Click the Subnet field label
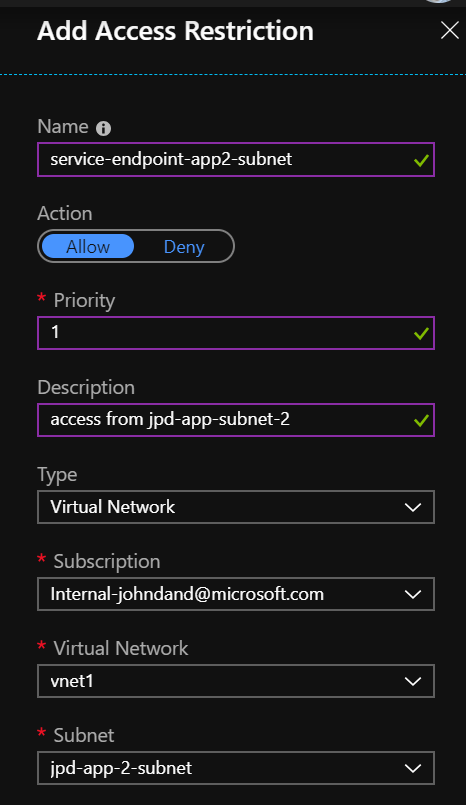Image resolution: width=466 pixels, height=805 pixels. 84,736
